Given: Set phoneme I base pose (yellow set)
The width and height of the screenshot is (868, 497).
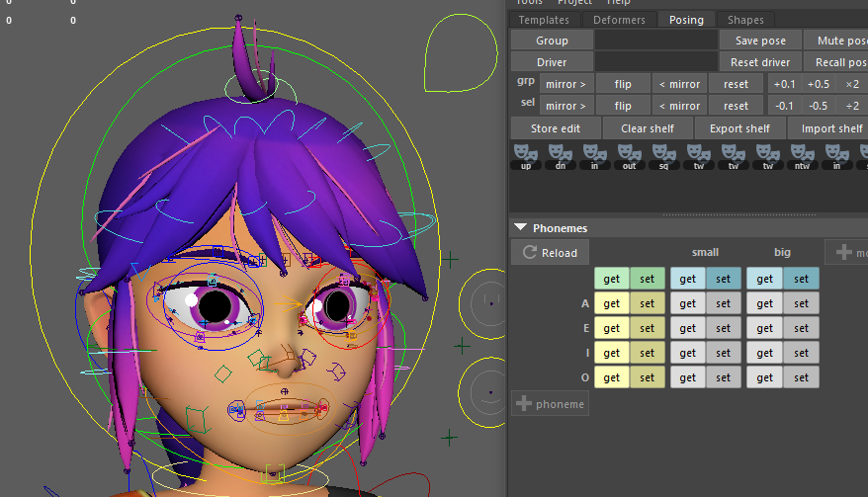Looking at the screenshot, I should pos(648,353).
